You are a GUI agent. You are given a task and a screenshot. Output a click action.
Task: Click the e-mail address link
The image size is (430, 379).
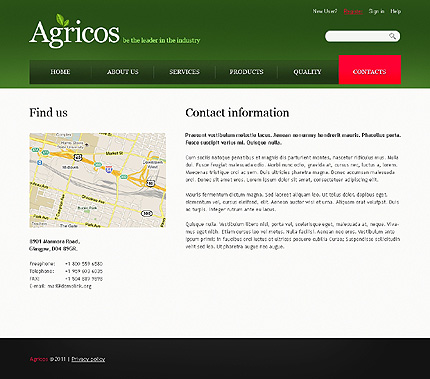[69, 286]
